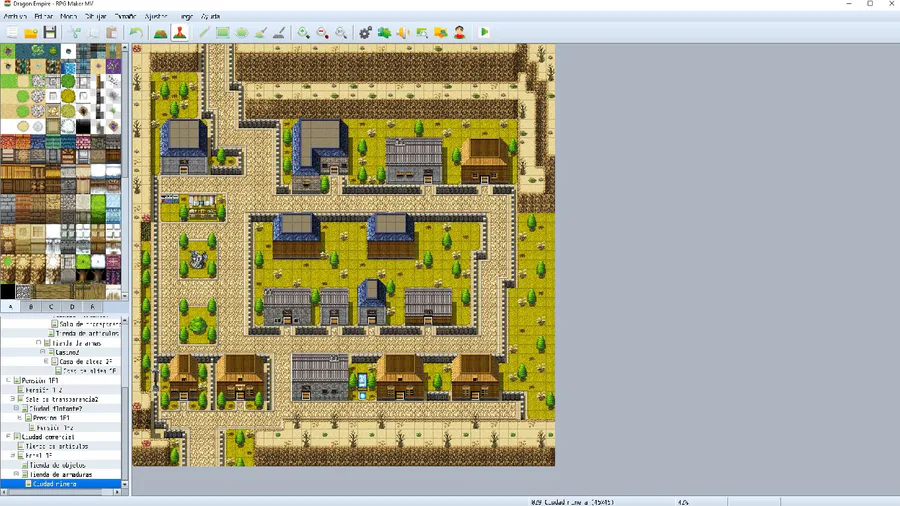
Task: Collapse the Casa de aldea 2F node
Action: pyautogui.click(x=46, y=361)
